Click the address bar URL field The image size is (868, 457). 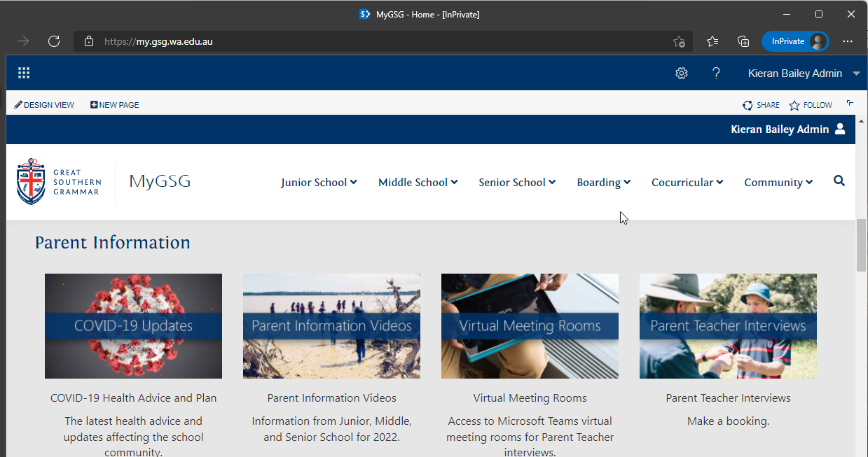[x=383, y=41]
